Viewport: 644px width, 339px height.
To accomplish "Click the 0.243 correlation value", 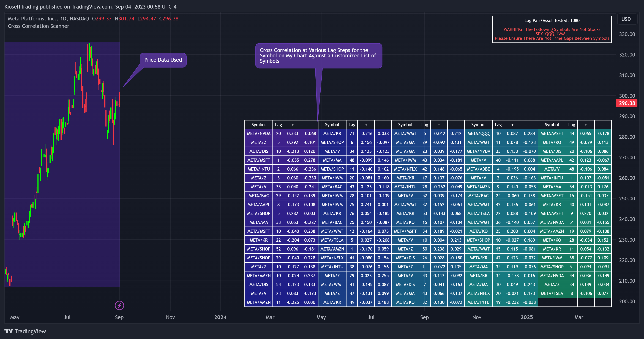I will click(x=529, y=284).
